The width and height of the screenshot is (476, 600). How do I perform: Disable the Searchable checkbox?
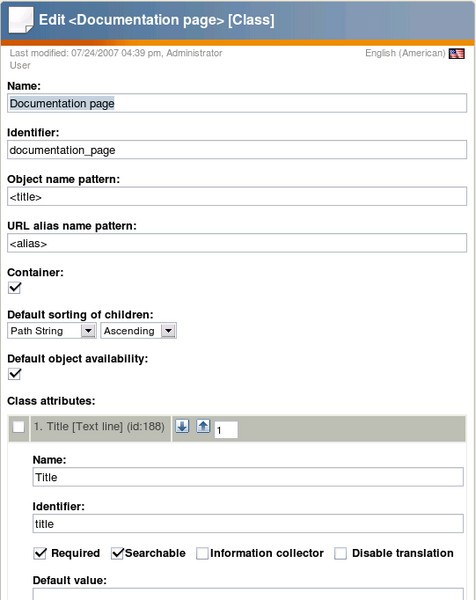[117, 553]
